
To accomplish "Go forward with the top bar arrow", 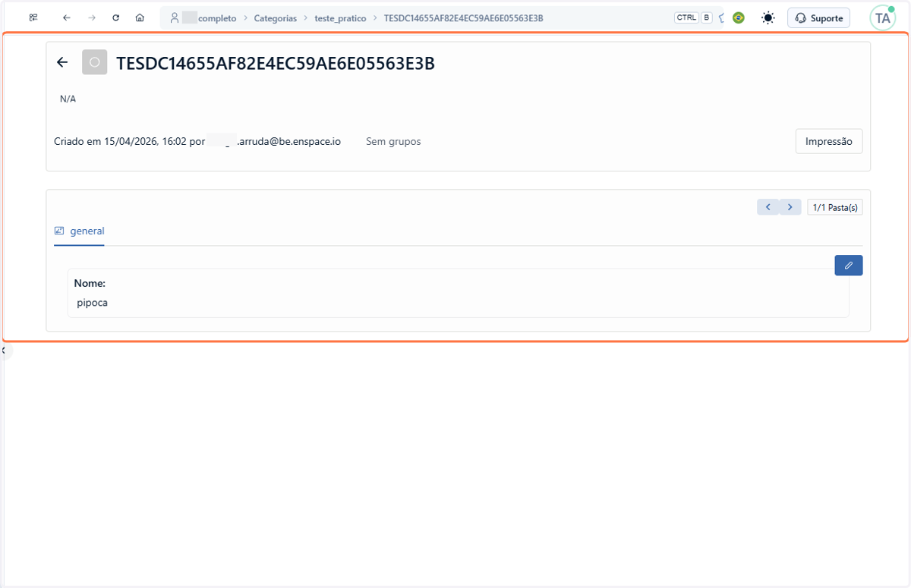I will (91, 17).
